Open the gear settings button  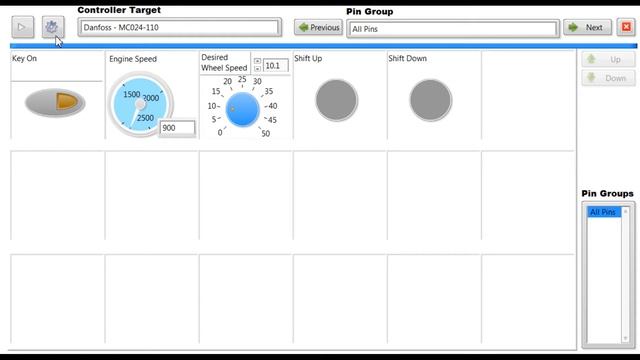tap(53, 27)
